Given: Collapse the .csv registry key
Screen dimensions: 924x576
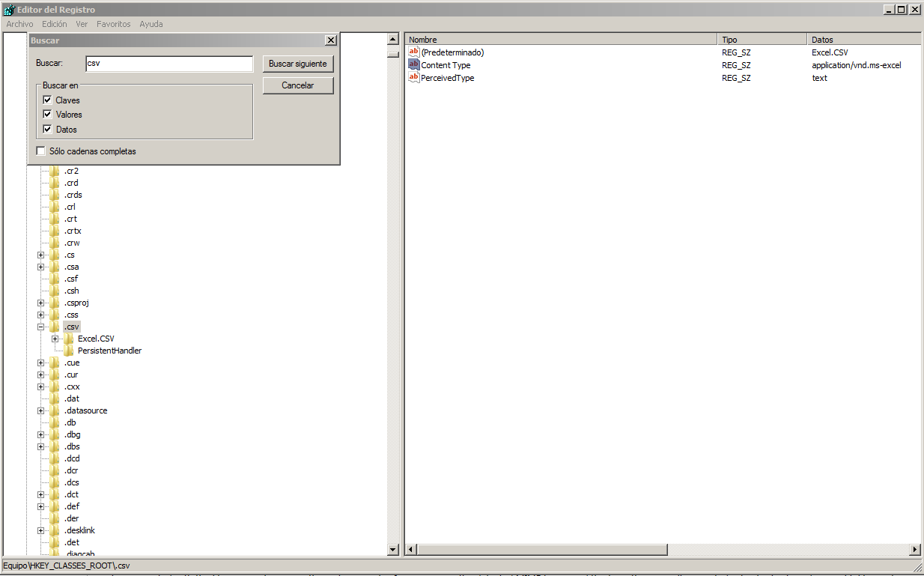Looking at the screenshot, I should [41, 327].
